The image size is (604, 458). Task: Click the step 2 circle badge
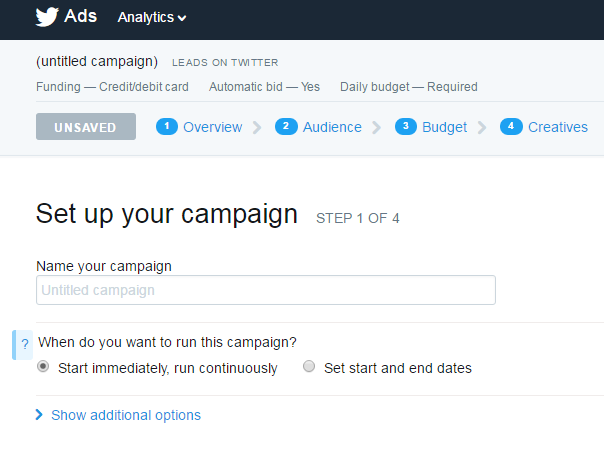[286, 127]
